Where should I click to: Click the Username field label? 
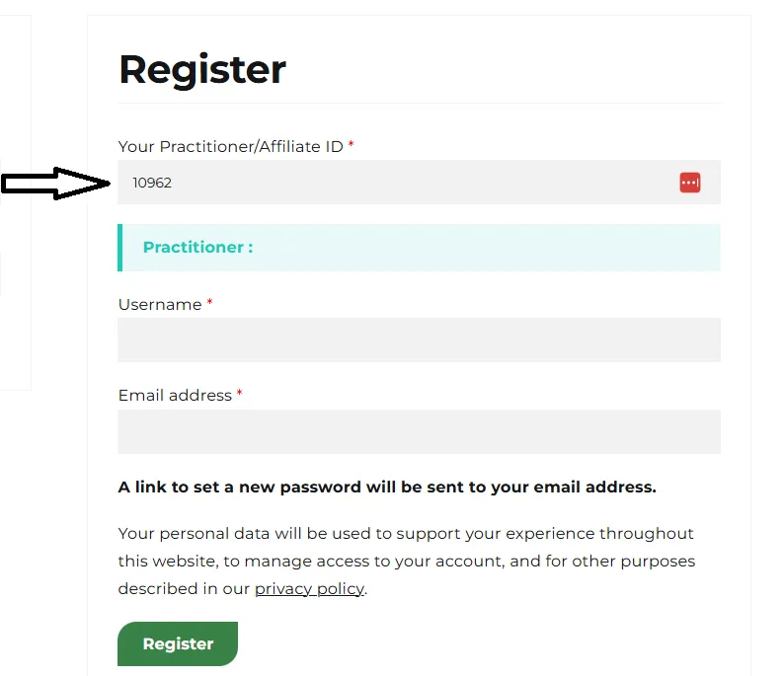(160, 304)
